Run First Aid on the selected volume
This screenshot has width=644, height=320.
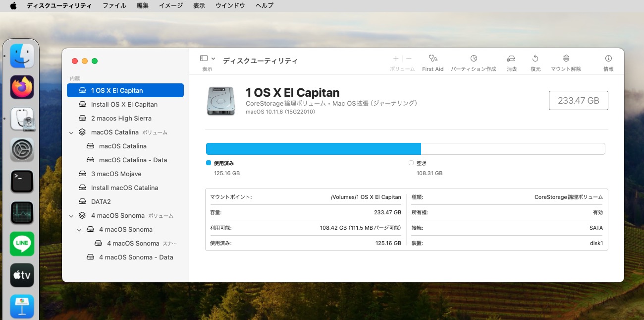[x=432, y=59]
